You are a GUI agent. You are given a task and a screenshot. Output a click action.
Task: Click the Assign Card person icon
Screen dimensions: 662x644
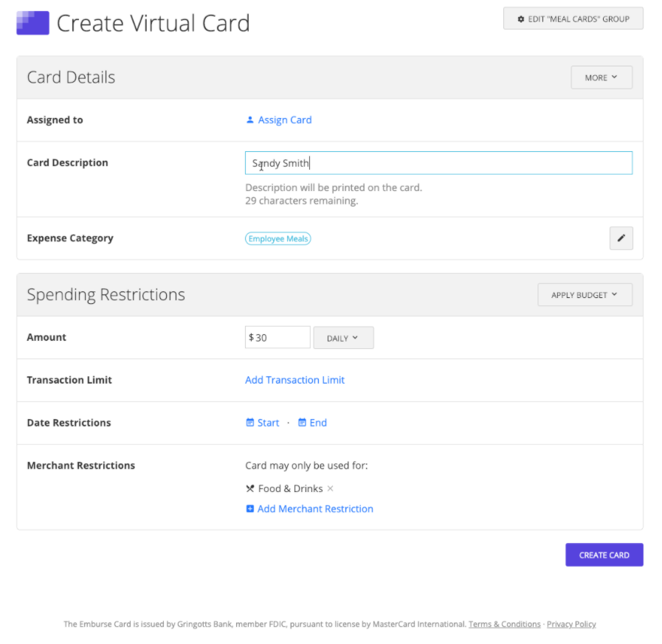coord(249,120)
